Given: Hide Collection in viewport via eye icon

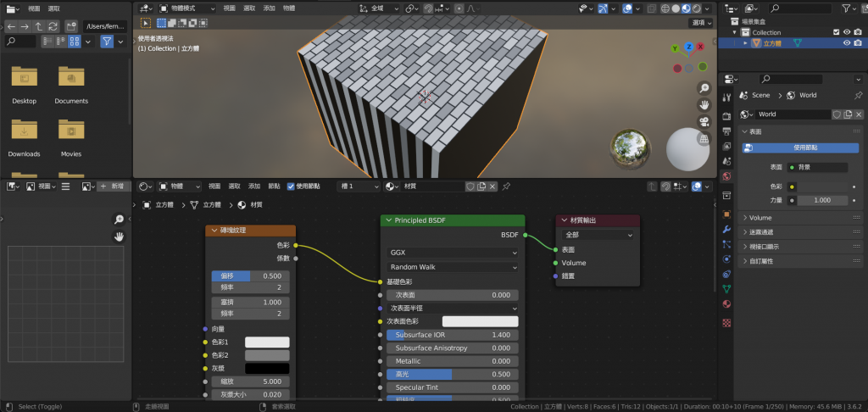Looking at the screenshot, I should coord(847,32).
